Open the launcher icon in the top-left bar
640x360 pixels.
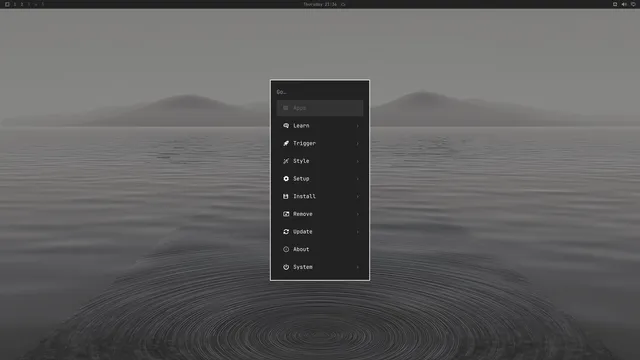pyautogui.click(x=7, y=4)
